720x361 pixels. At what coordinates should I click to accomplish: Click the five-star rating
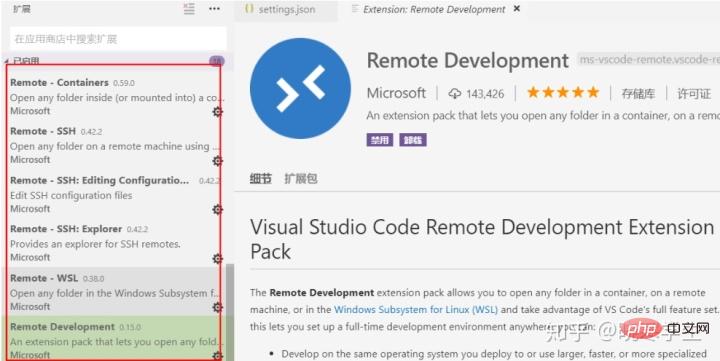pyautogui.click(x=563, y=92)
